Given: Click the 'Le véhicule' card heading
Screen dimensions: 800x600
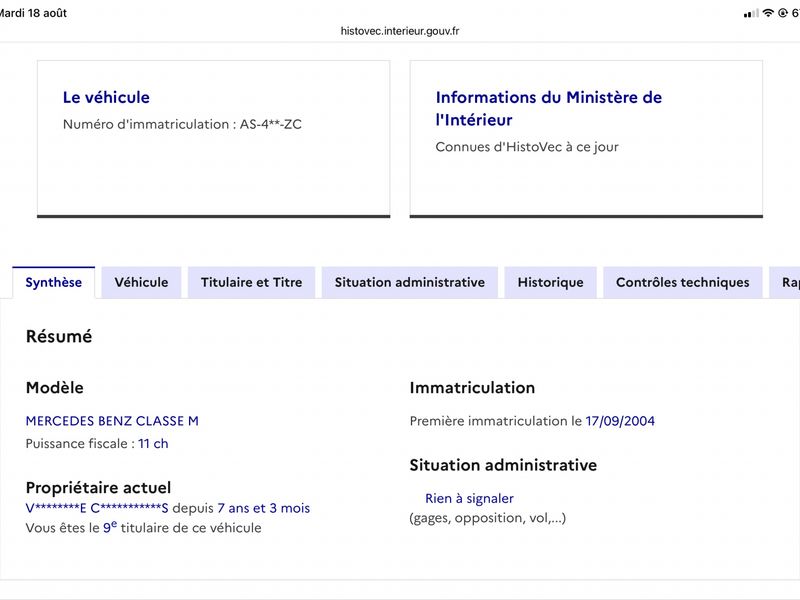Looking at the screenshot, I should [x=106, y=97].
